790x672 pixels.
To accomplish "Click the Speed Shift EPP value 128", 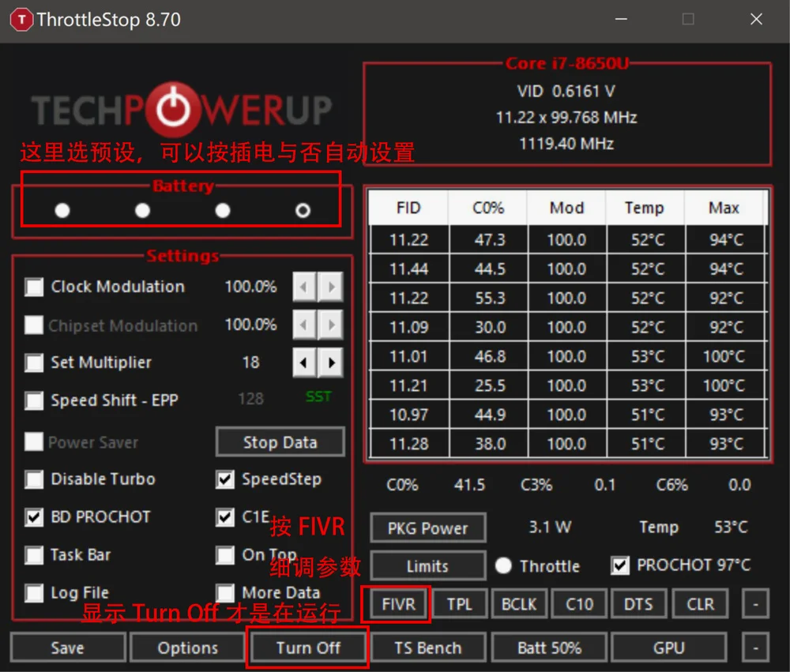I will pyautogui.click(x=251, y=399).
